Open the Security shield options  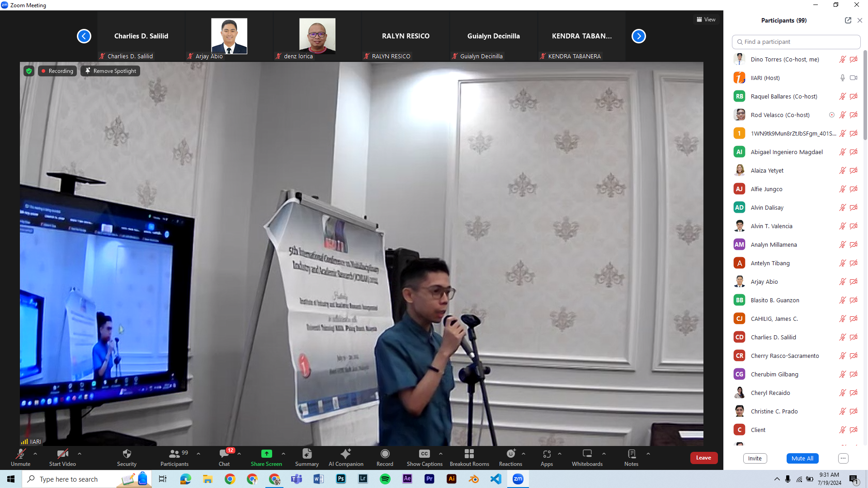(x=127, y=457)
